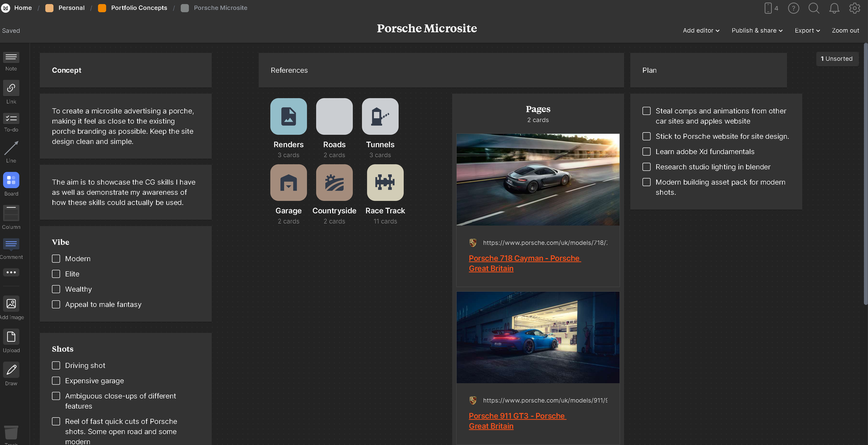
Task: Open the settings gear icon
Action: coord(854,8)
